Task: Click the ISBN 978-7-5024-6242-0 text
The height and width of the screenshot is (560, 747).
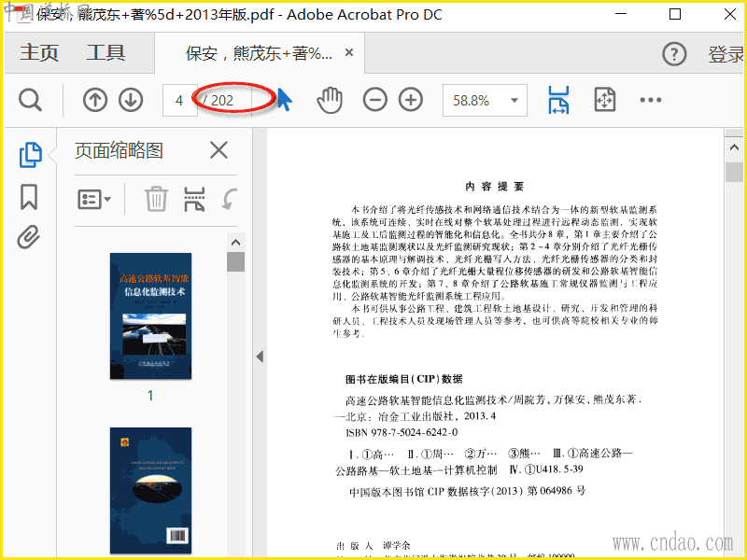Action: tap(402, 432)
